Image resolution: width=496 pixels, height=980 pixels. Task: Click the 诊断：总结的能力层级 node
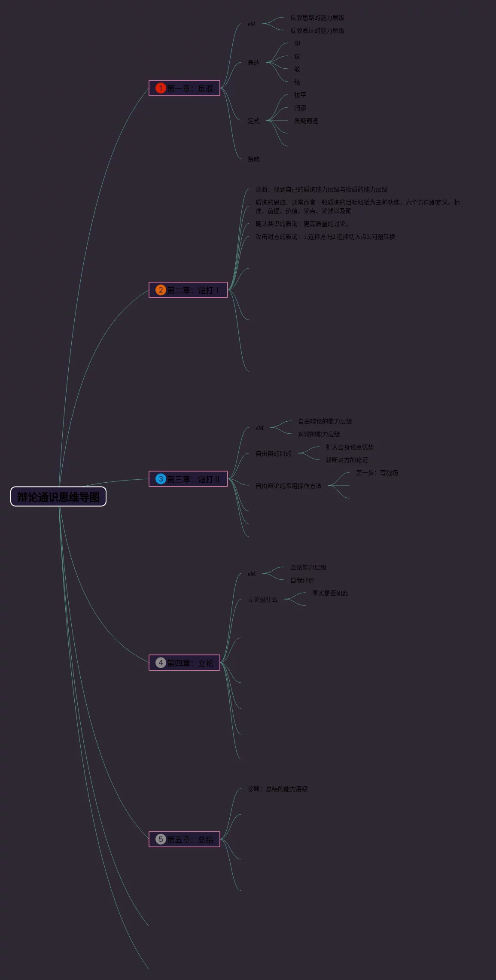coord(278,789)
